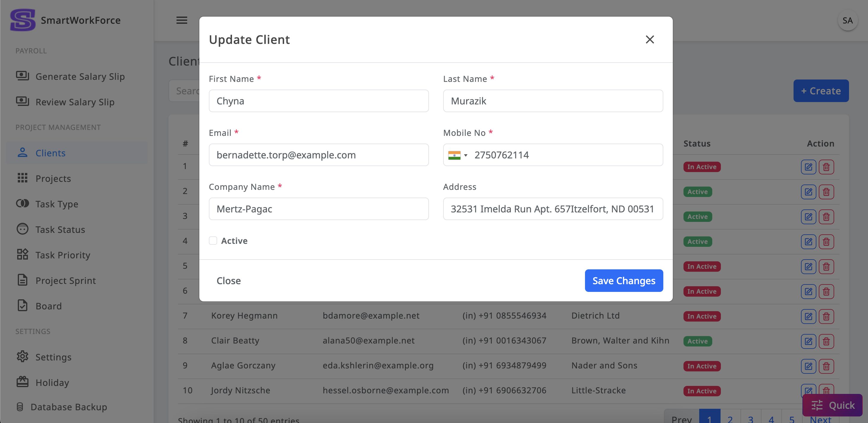This screenshot has width=868, height=423.
Task: Click the SA user avatar
Action: tap(847, 20)
